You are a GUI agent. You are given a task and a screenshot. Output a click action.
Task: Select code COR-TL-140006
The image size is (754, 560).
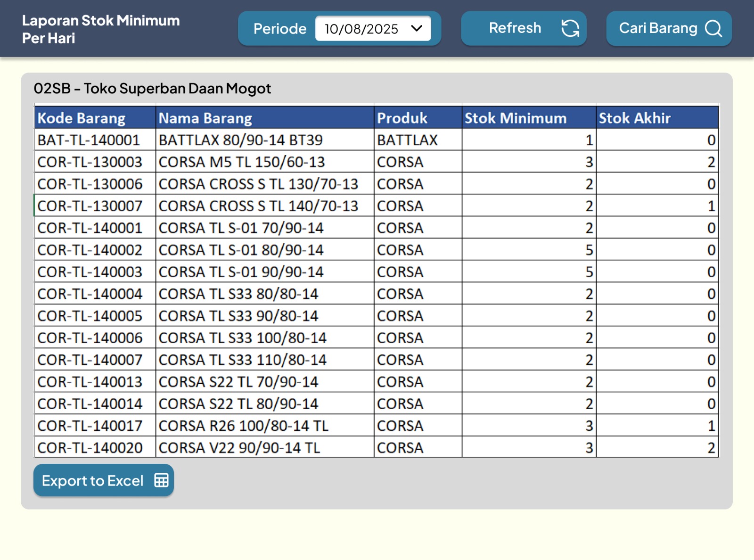pyautogui.click(x=95, y=338)
